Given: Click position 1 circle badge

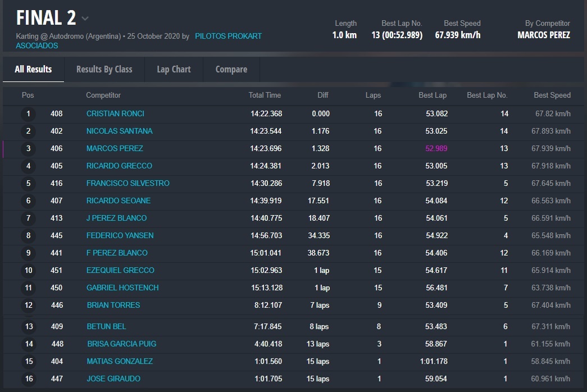Looking at the screenshot, I should click(28, 114).
